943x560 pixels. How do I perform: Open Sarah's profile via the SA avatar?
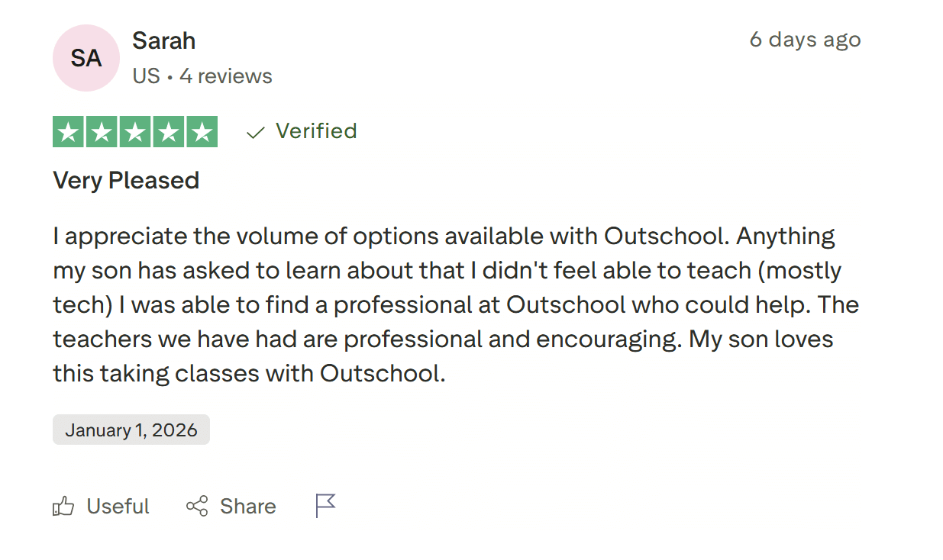(86, 57)
